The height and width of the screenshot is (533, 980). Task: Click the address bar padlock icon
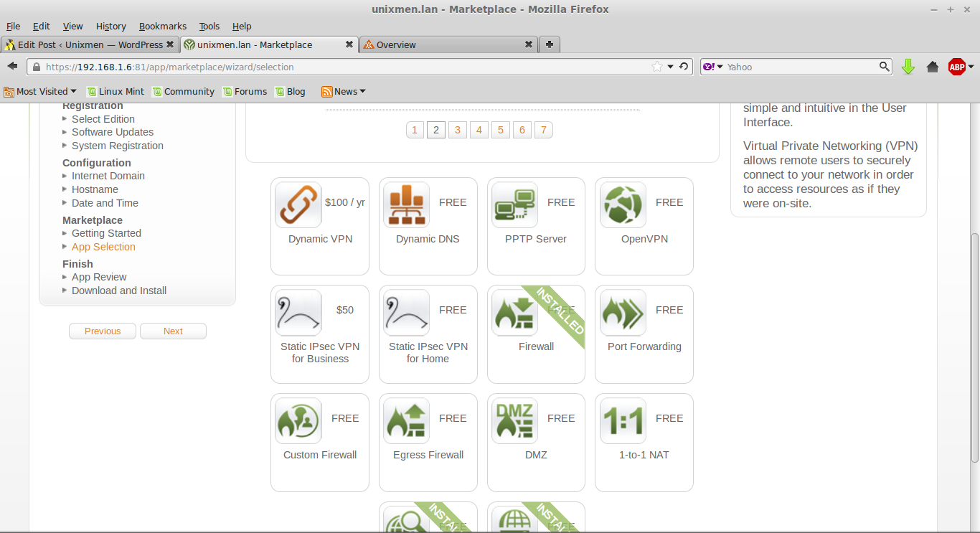coord(37,67)
